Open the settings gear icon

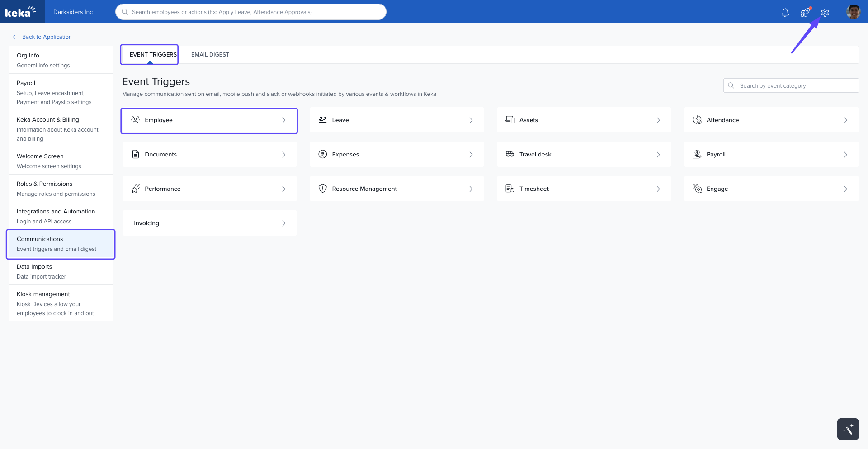point(825,13)
